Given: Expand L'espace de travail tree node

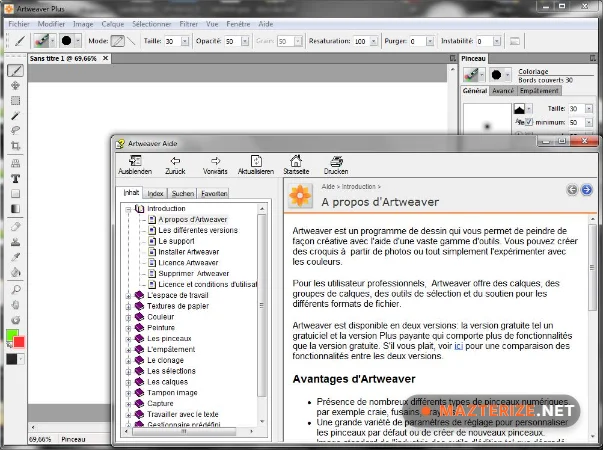Looking at the screenshot, I should (x=128, y=296).
